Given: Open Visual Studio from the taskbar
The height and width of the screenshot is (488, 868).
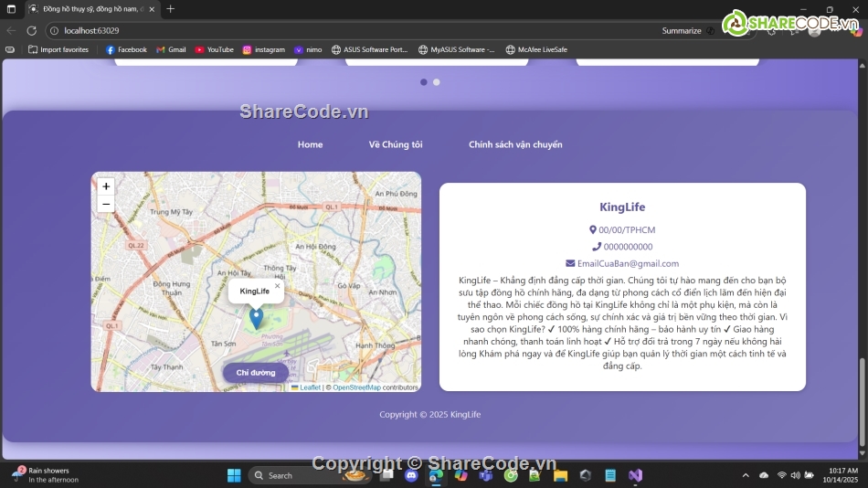Looking at the screenshot, I should coord(635,475).
